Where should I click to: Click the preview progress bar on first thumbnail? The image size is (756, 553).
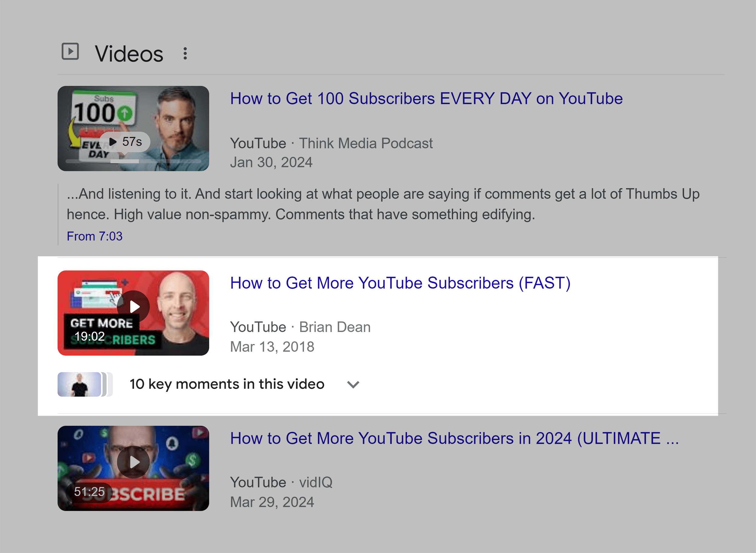[x=133, y=161]
